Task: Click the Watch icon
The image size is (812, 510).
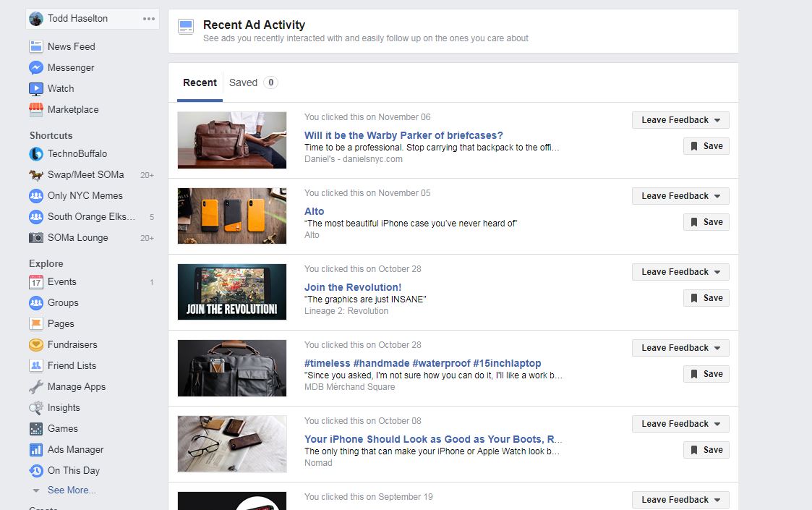Action: (35, 89)
